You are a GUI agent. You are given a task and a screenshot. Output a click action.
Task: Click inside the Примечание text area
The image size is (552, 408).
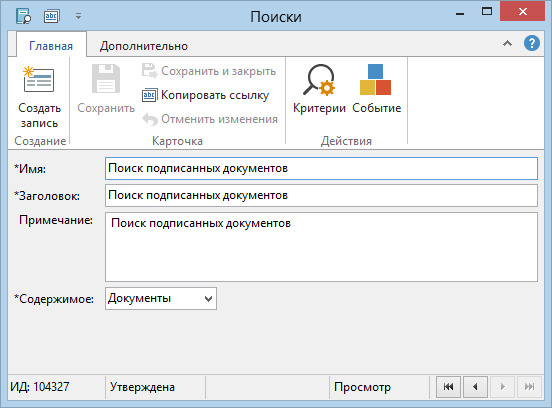(x=321, y=247)
